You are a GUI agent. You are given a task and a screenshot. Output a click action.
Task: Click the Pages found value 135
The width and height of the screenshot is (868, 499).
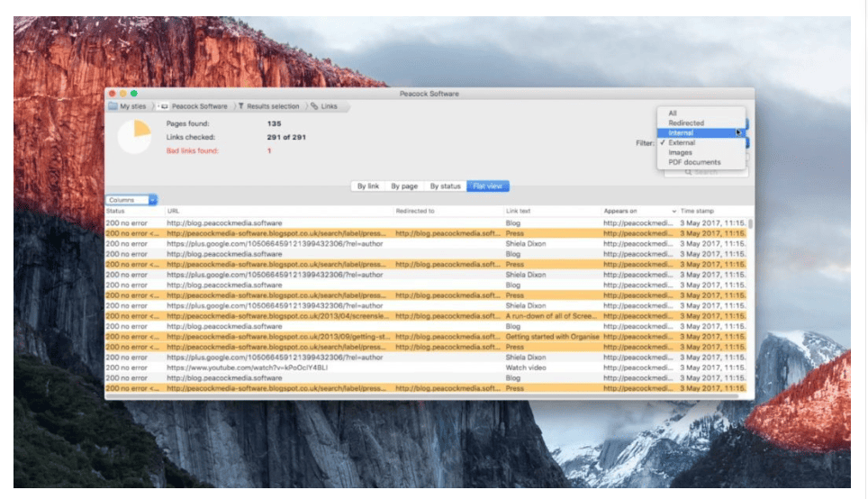pyautogui.click(x=274, y=123)
